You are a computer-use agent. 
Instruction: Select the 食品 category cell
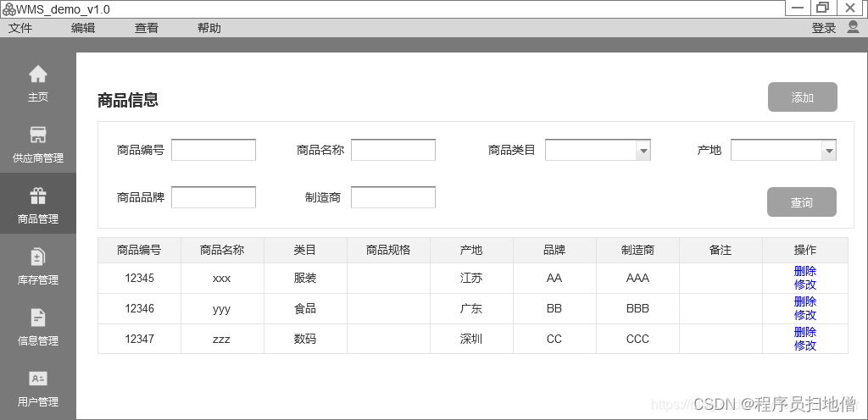[x=305, y=308]
